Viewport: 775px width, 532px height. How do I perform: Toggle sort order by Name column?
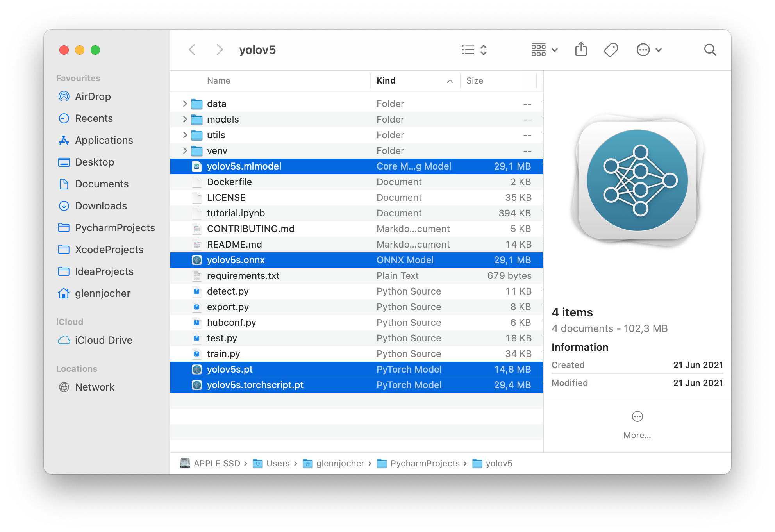pos(218,81)
